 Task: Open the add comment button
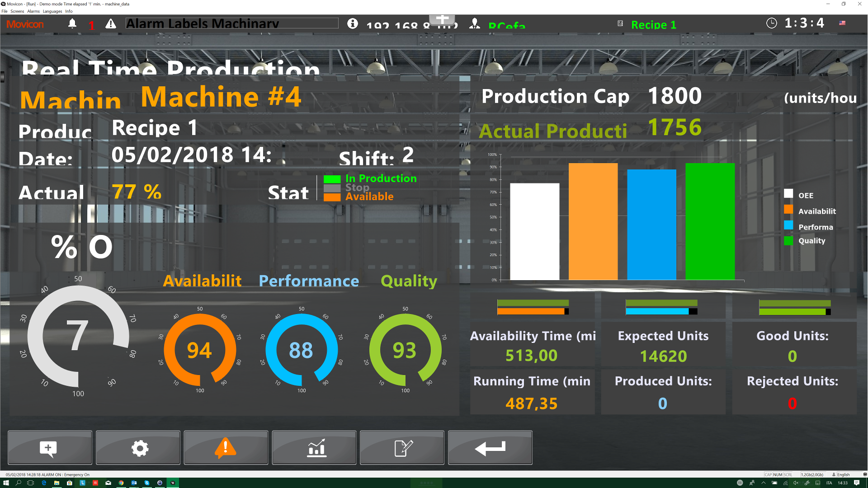click(x=50, y=448)
